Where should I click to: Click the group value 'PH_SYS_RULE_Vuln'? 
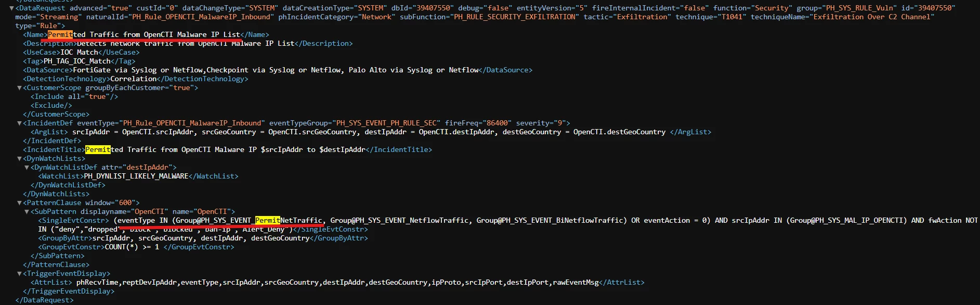pyautogui.click(x=859, y=8)
